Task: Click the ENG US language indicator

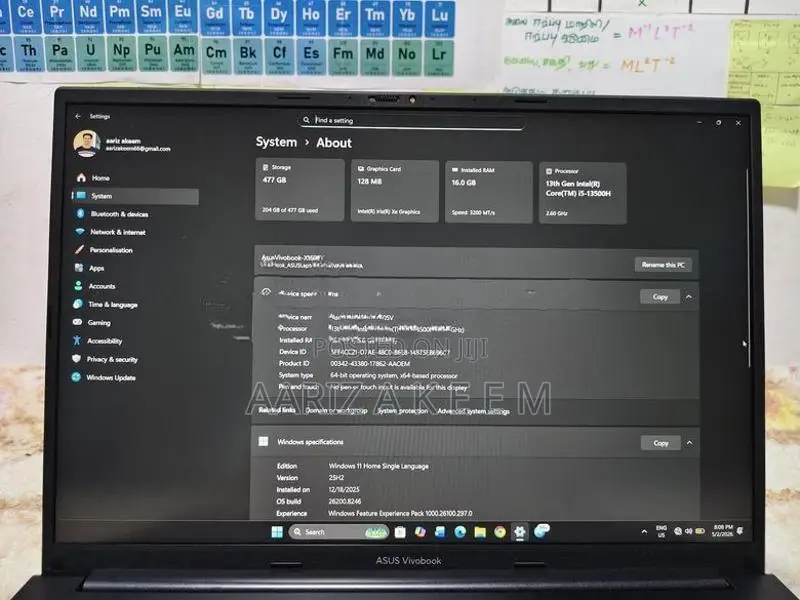Action: (x=661, y=531)
